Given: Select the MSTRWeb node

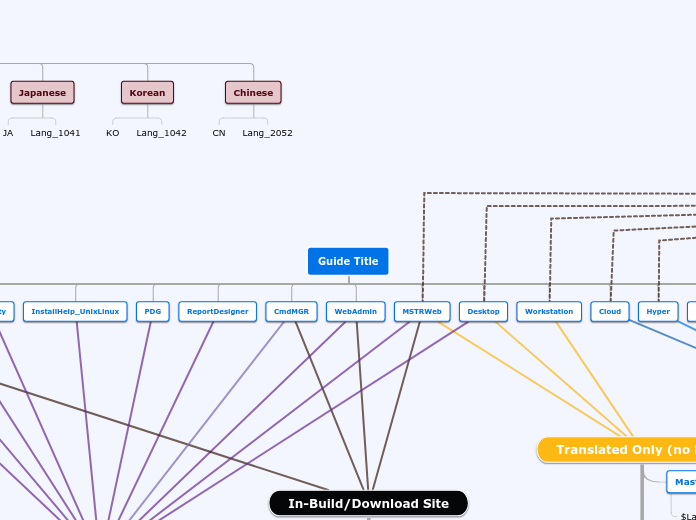Looking at the screenshot, I should (422, 311).
